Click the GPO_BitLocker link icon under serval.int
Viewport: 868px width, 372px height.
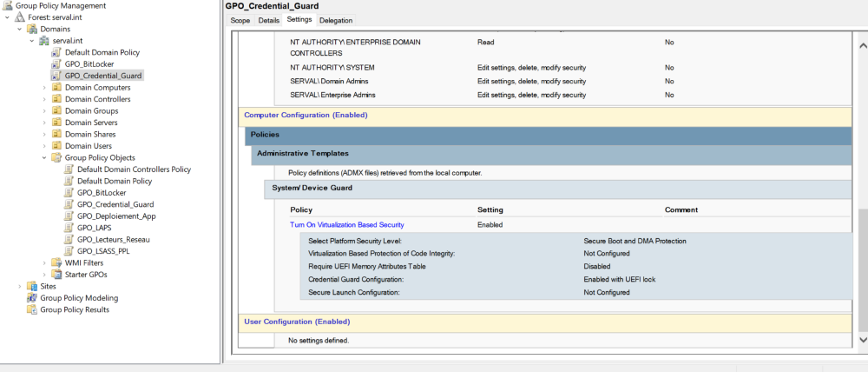[56, 63]
